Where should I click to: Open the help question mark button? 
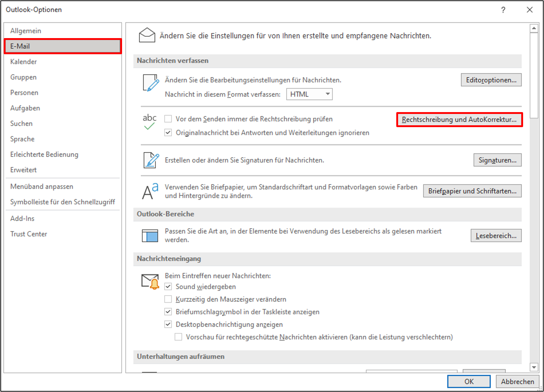[x=503, y=10]
